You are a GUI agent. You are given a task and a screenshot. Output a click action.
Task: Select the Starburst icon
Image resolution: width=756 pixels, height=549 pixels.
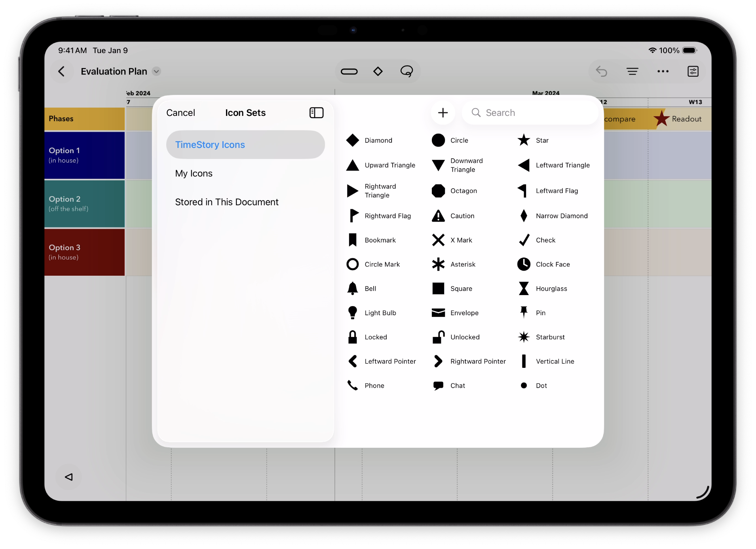[524, 337]
